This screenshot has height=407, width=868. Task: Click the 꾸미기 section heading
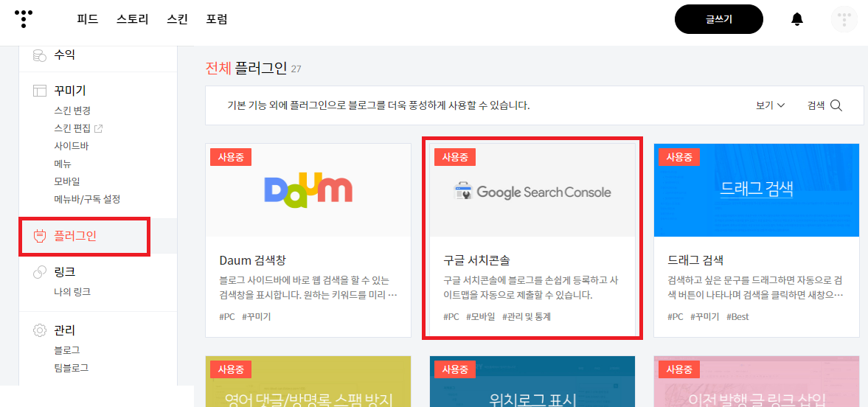pyautogui.click(x=70, y=91)
